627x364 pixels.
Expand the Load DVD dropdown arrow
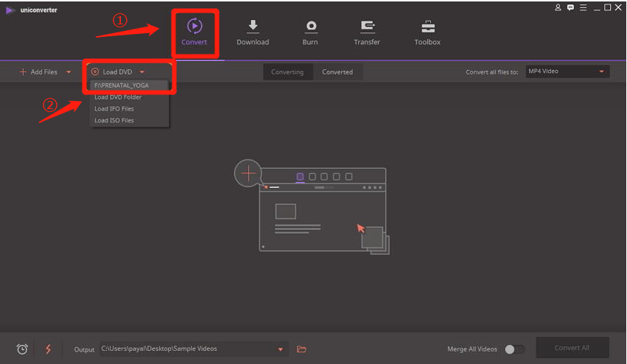pyautogui.click(x=142, y=72)
